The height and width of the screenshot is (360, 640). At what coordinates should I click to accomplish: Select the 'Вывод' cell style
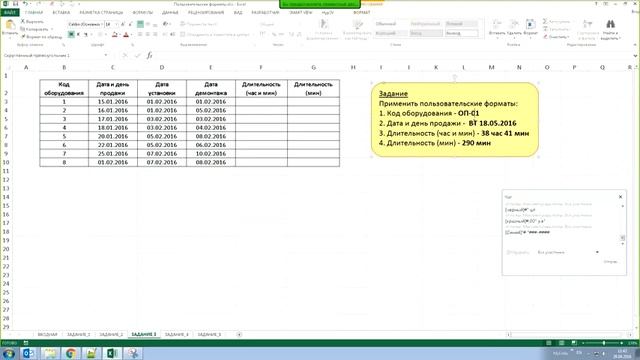point(462,33)
